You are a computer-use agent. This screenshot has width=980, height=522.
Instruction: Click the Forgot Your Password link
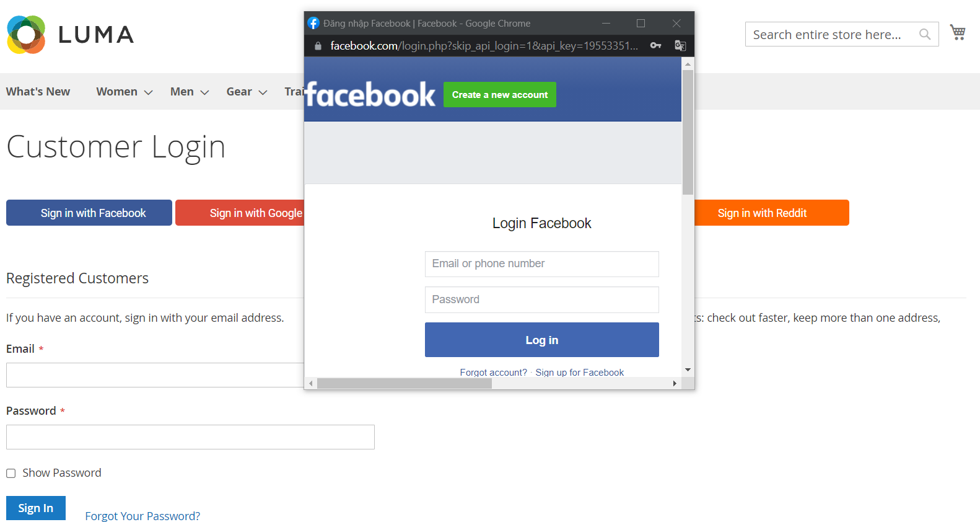coord(142,516)
